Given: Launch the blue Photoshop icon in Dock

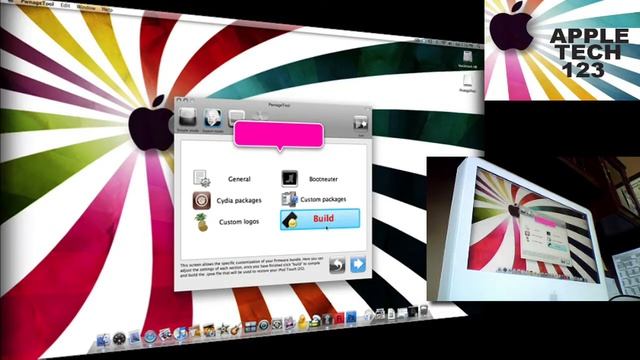Looking at the screenshot, I should tap(351, 318).
